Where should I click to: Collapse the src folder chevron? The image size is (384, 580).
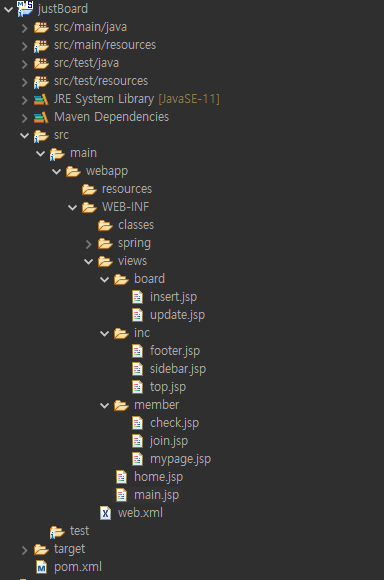coord(24,136)
